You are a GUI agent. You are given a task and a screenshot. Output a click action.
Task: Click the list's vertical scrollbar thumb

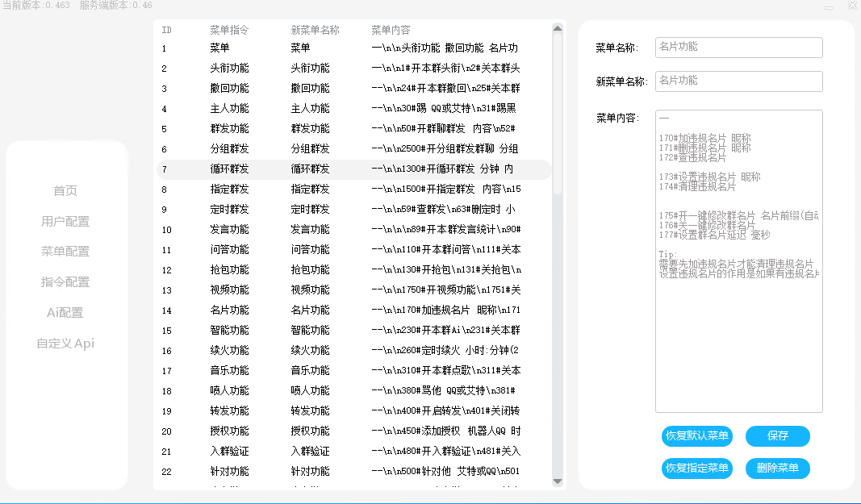coord(558,114)
